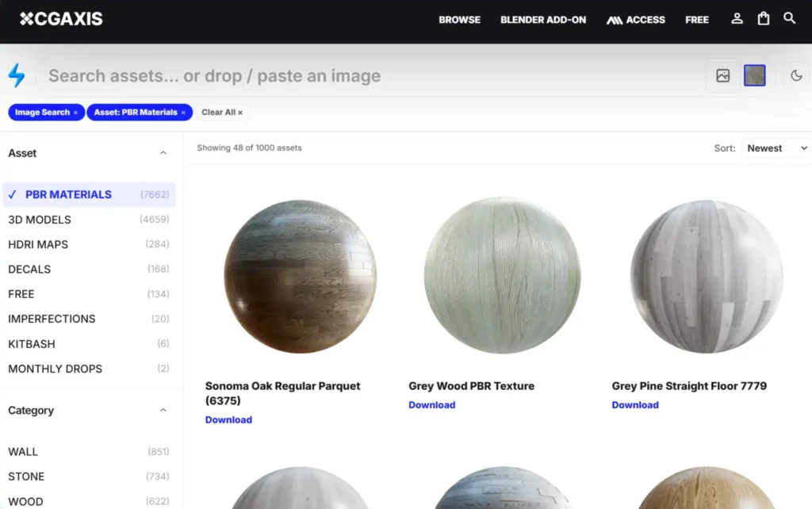Click the uploaded search image thumbnail

tap(754, 76)
